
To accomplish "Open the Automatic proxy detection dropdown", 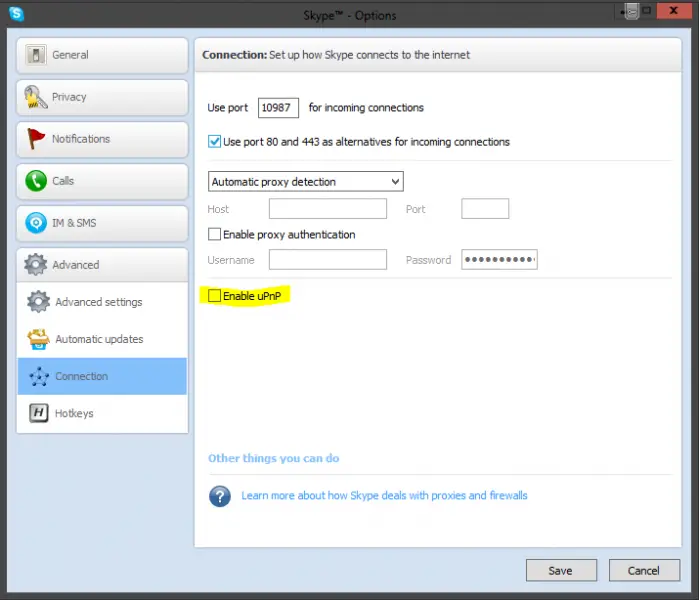I will click(x=306, y=181).
